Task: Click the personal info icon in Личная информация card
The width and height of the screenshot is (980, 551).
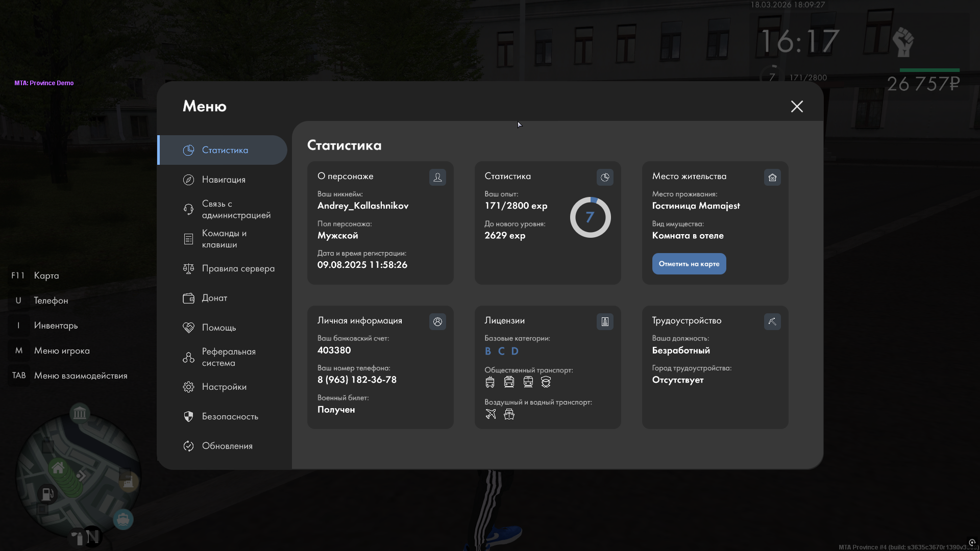Action: [x=437, y=321]
